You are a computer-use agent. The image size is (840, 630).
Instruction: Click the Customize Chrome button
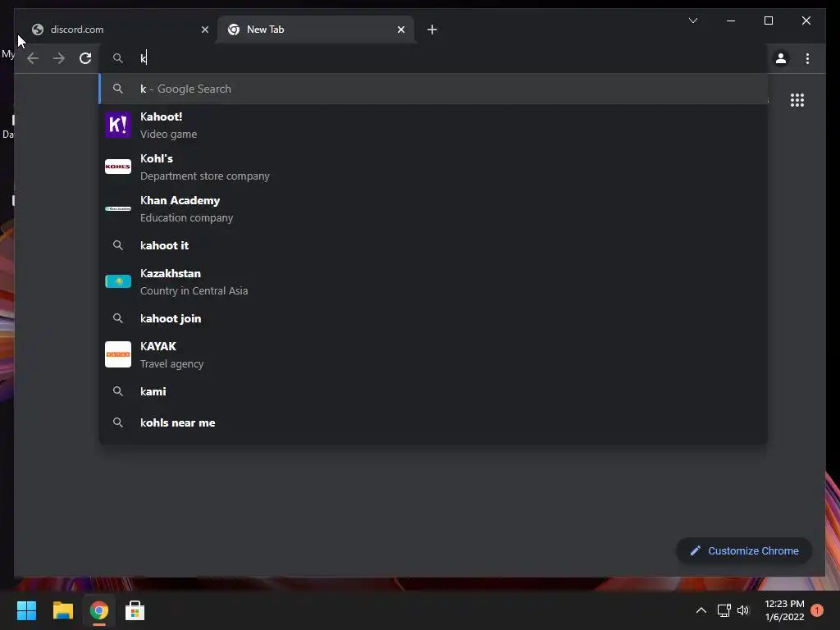click(744, 550)
